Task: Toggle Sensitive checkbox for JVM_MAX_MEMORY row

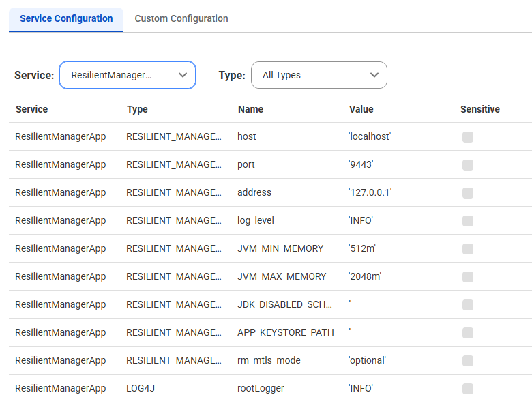Action: pos(467,276)
